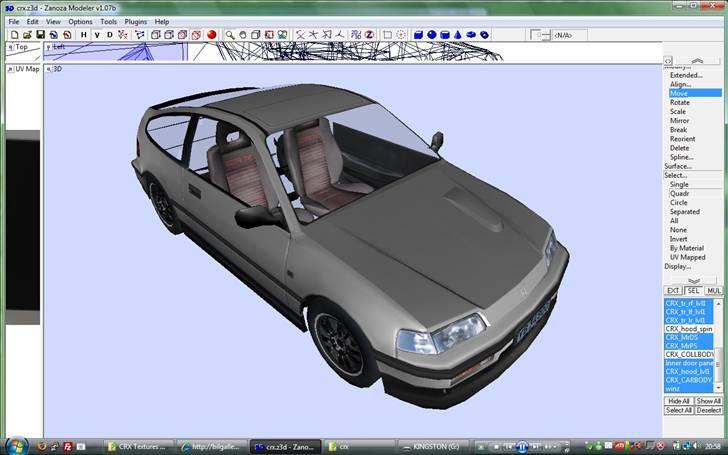The image size is (728, 455).
Task: Open the Plugins menu
Action: (136, 22)
